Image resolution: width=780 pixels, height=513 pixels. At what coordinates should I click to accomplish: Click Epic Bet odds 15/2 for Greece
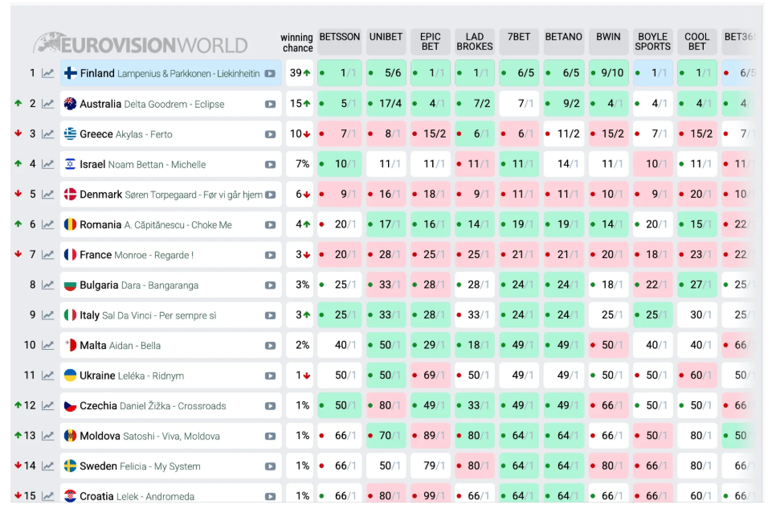click(431, 134)
